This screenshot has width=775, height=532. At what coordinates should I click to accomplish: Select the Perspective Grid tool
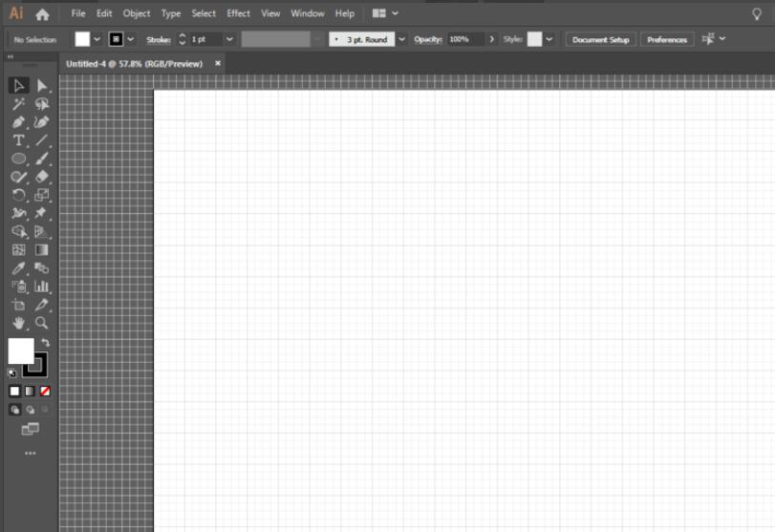tap(42, 232)
